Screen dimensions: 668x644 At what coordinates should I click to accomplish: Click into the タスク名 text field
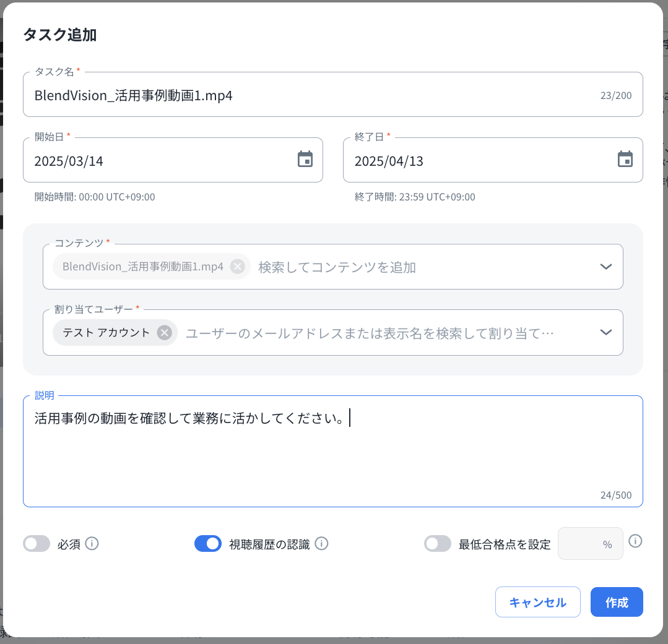pyautogui.click(x=310, y=95)
